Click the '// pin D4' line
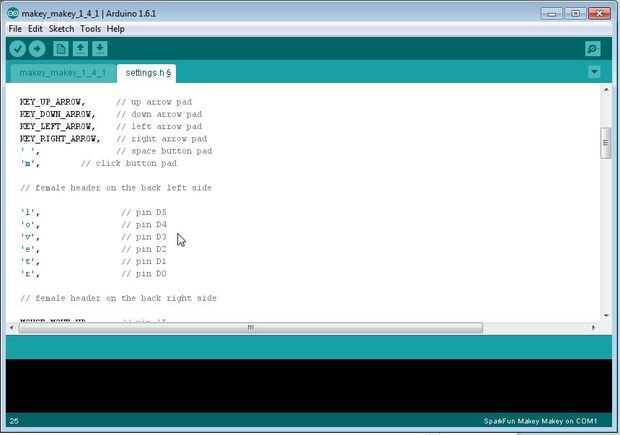 [x=93, y=225]
